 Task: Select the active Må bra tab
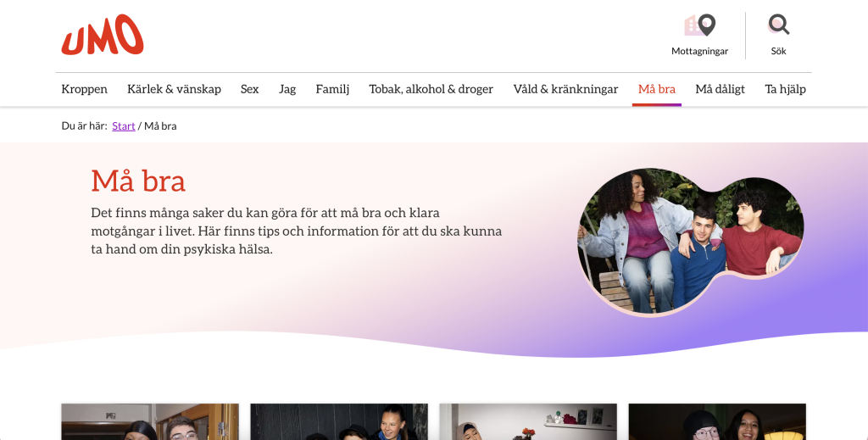[657, 89]
